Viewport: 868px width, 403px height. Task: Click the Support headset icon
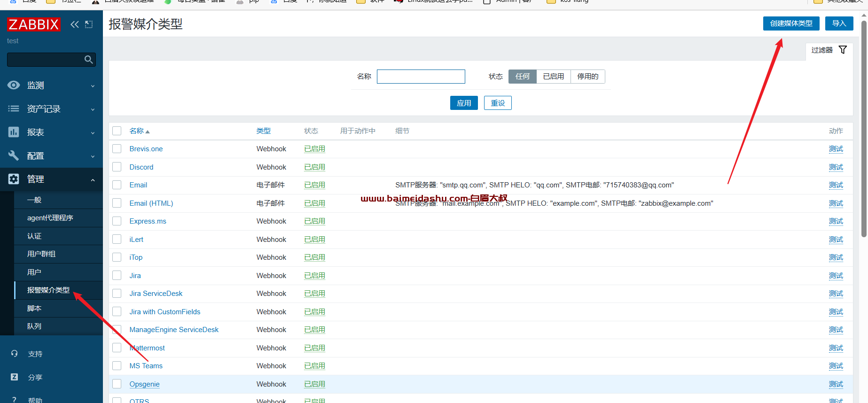point(15,354)
